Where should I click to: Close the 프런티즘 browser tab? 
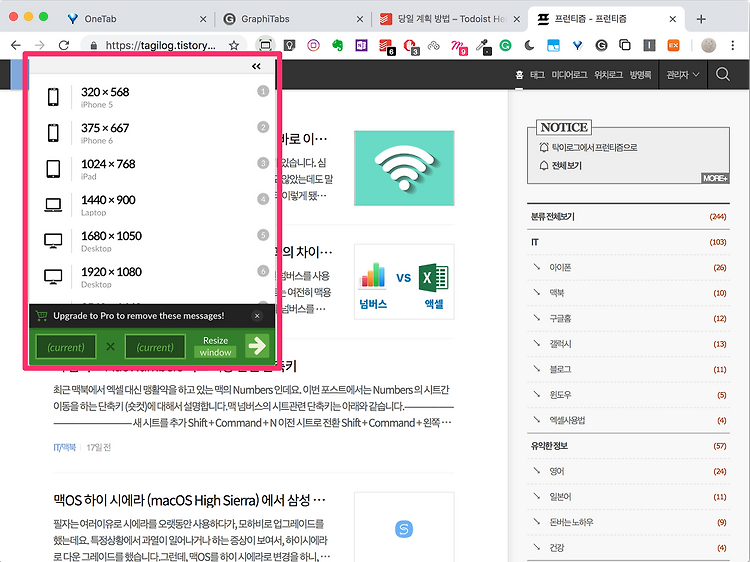(673, 19)
